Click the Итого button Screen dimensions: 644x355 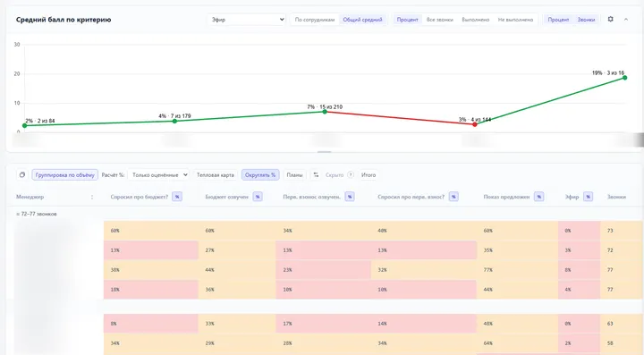coord(369,175)
